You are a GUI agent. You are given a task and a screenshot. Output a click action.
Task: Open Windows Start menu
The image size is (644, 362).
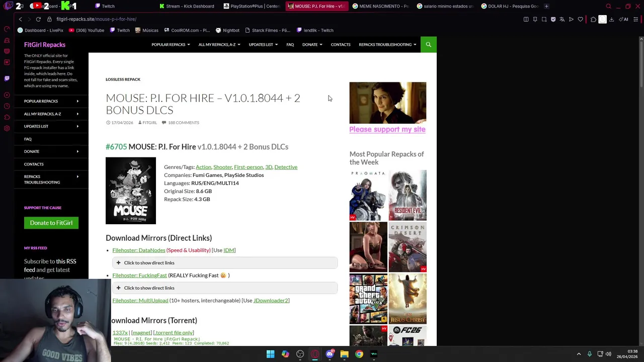pos(271,354)
